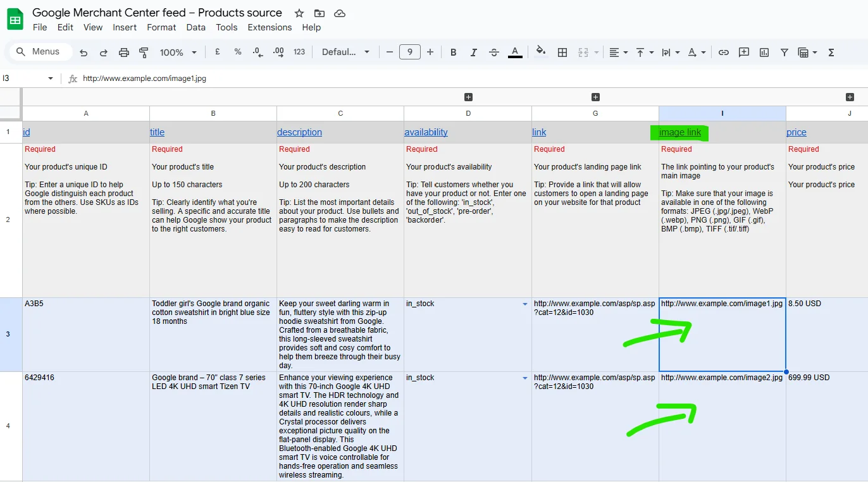
Task: Open the Edit menu
Action: (x=65, y=27)
